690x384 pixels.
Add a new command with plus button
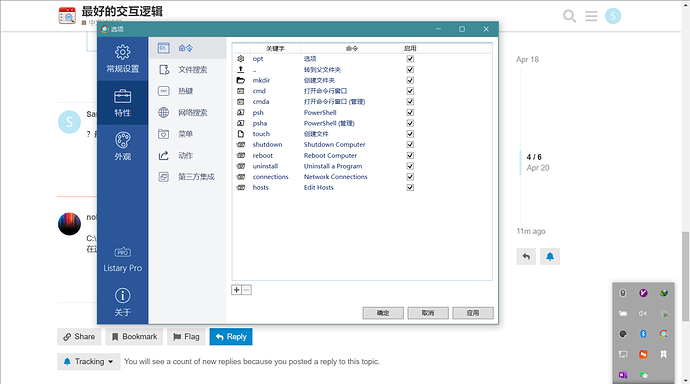point(236,290)
